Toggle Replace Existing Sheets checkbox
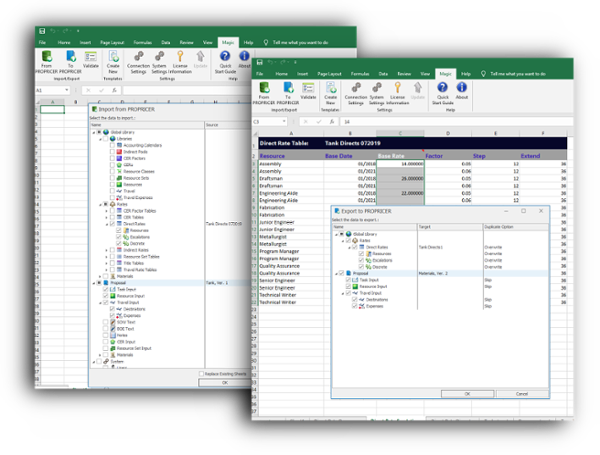This screenshot has width=600, height=455. pyautogui.click(x=201, y=373)
